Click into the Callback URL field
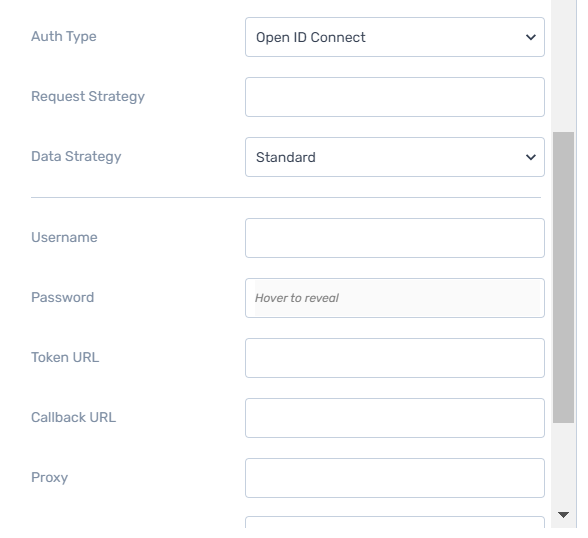The image size is (588, 538). (x=394, y=418)
